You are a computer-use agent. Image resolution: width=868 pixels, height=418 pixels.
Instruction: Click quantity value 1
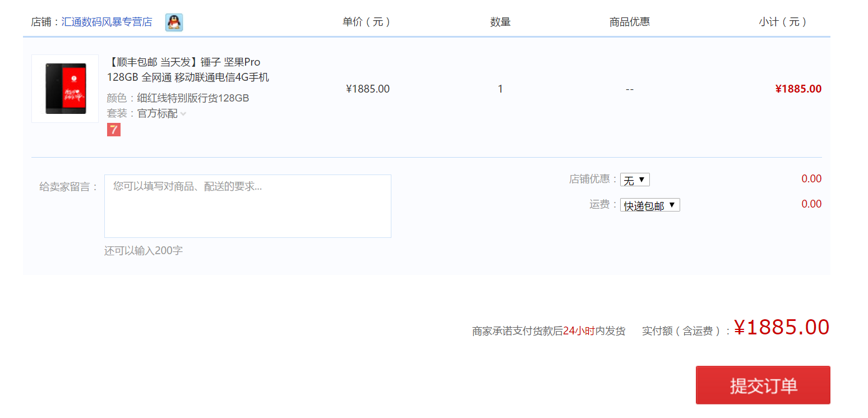pos(500,89)
